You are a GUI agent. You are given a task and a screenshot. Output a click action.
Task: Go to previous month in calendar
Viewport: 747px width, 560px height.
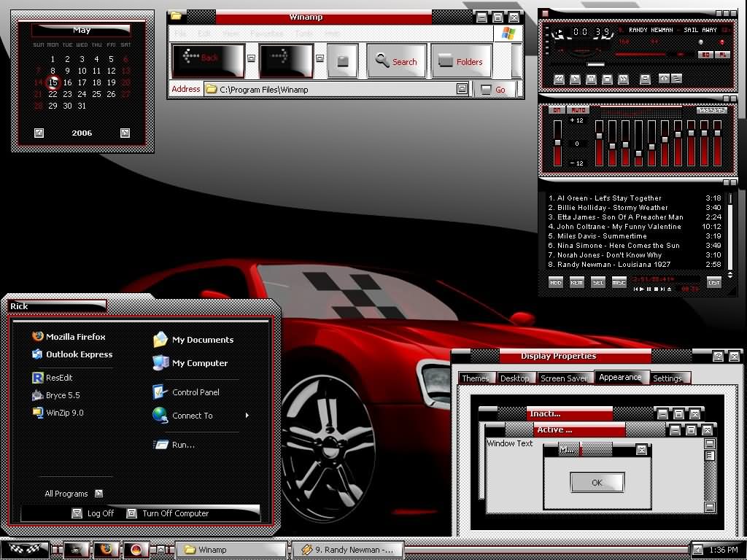click(x=39, y=133)
